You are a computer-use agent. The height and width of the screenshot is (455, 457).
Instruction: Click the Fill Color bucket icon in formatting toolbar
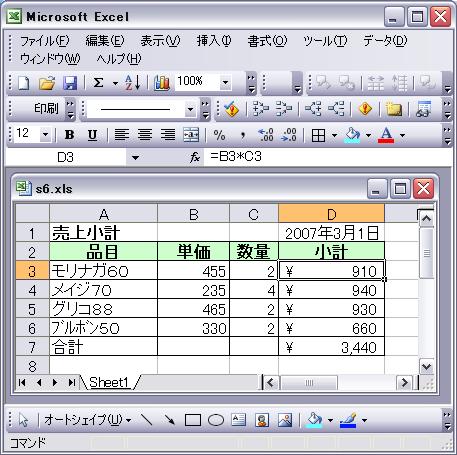[x=352, y=135]
